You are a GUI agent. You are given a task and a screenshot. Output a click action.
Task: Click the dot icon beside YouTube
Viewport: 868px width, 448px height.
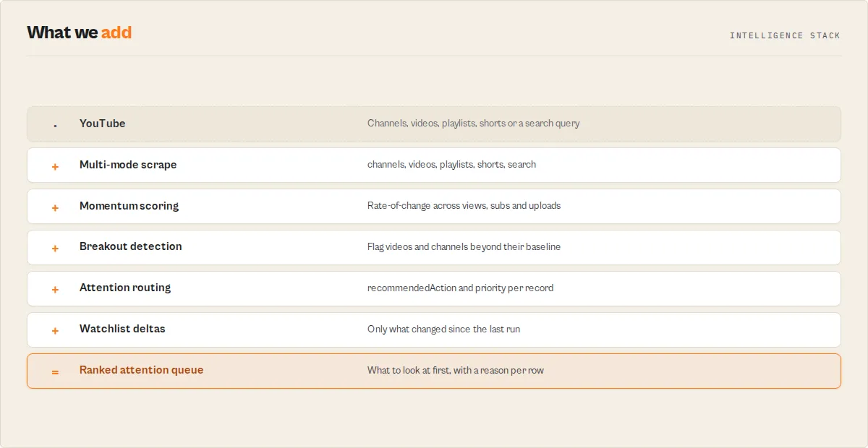click(55, 126)
